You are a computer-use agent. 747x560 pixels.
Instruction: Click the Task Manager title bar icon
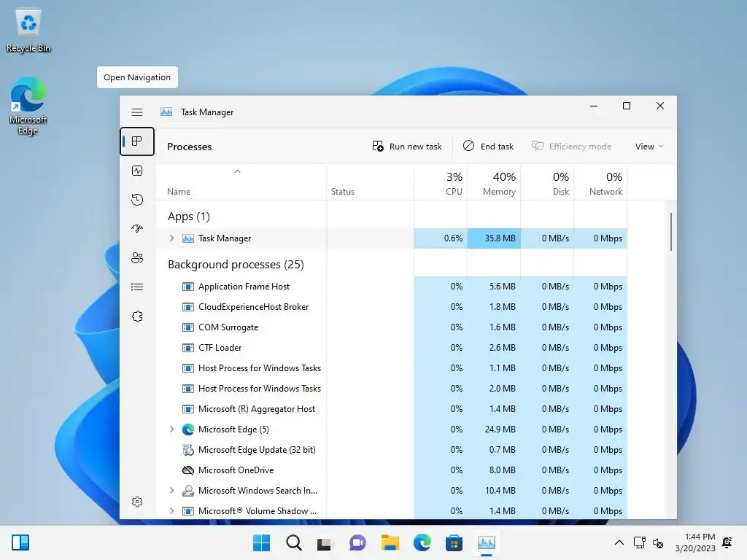(x=166, y=112)
